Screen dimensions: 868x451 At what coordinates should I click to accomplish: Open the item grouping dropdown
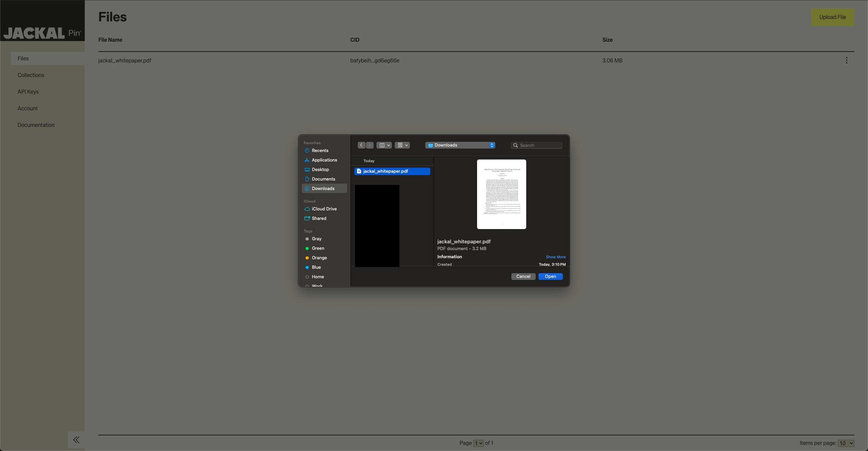click(402, 145)
